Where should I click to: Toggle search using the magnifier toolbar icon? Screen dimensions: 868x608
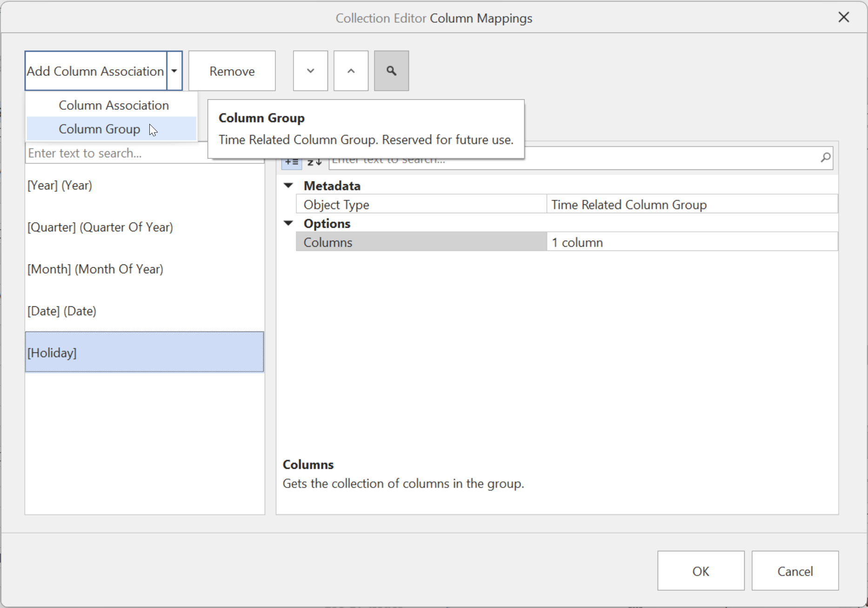click(x=391, y=70)
